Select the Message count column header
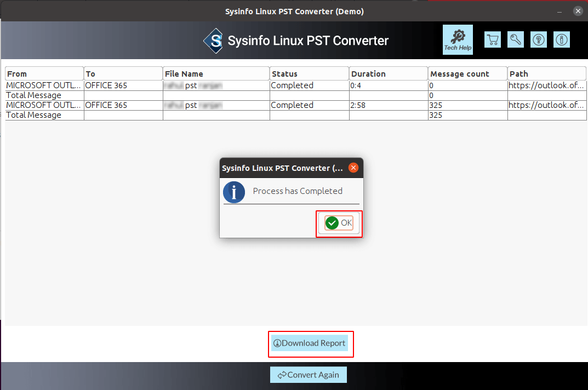This screenshot has width=588, height=390. click(x=467, y=73)
